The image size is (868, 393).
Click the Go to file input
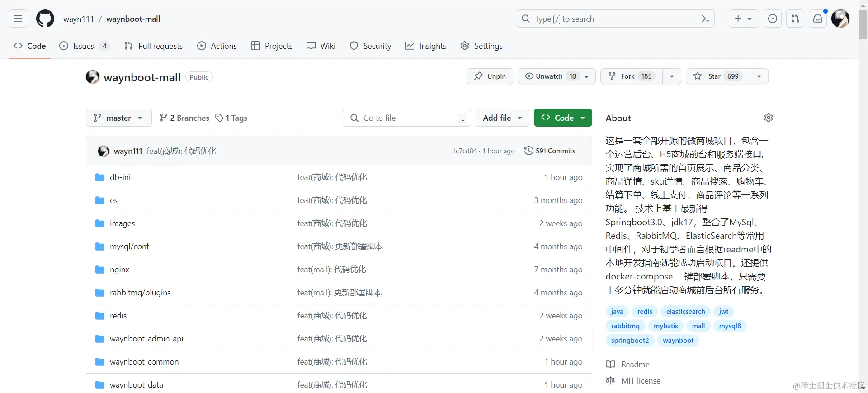[x=407, y=118]
